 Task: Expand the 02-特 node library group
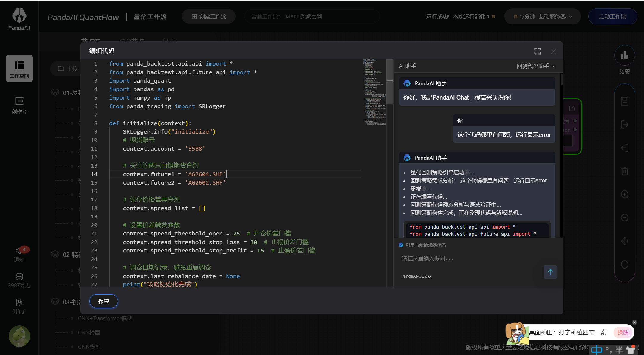[66, 255]
